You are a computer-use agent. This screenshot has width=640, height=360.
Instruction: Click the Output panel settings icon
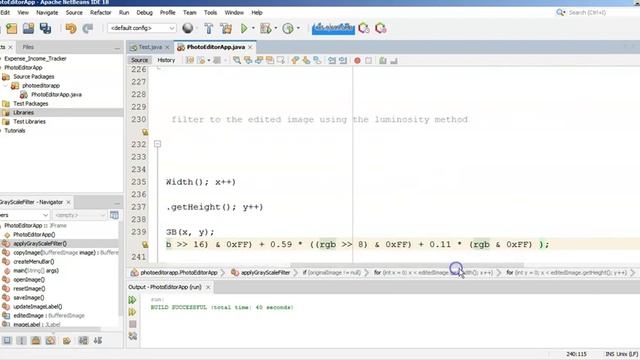pyautogui.click(x=133, y=336)
